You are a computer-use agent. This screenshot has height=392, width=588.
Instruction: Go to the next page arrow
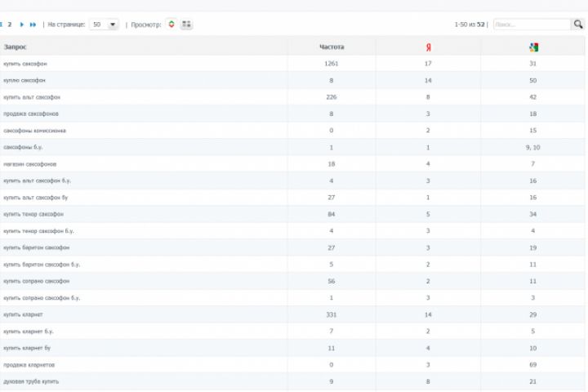[21, 24]
